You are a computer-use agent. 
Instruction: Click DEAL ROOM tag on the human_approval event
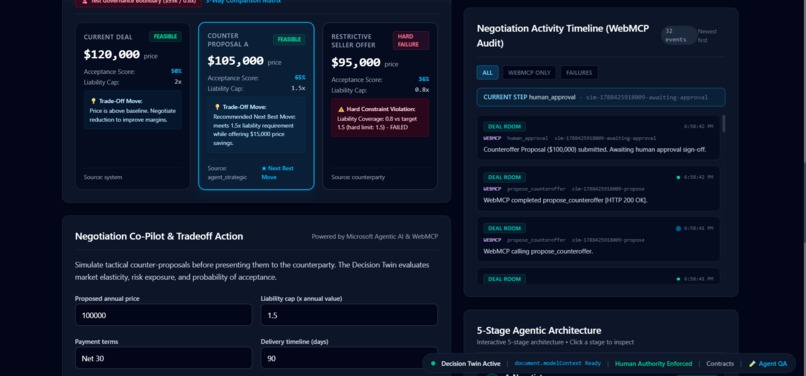pos(504,127)
